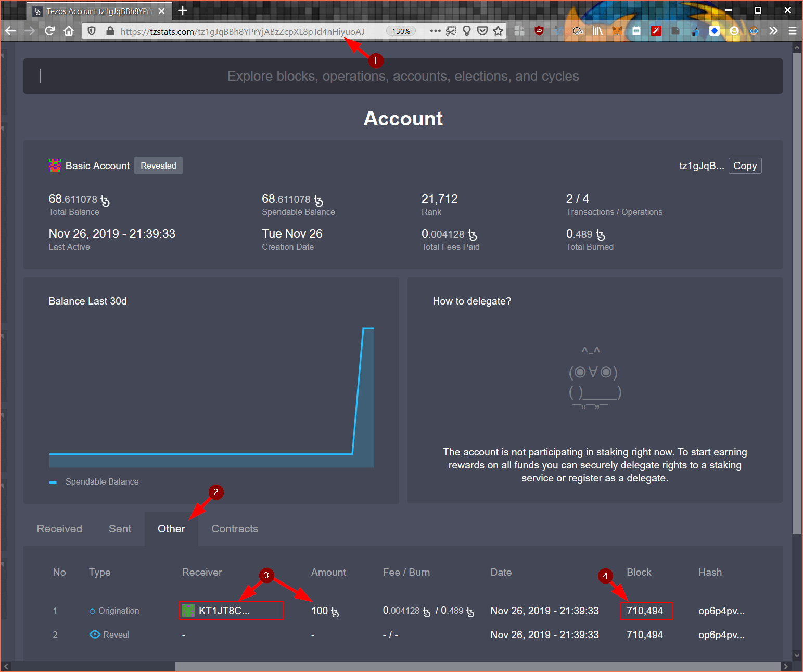803x672 pixels.
Task: Bookmark this page with star icon
Action: click(x=498, y=31)
